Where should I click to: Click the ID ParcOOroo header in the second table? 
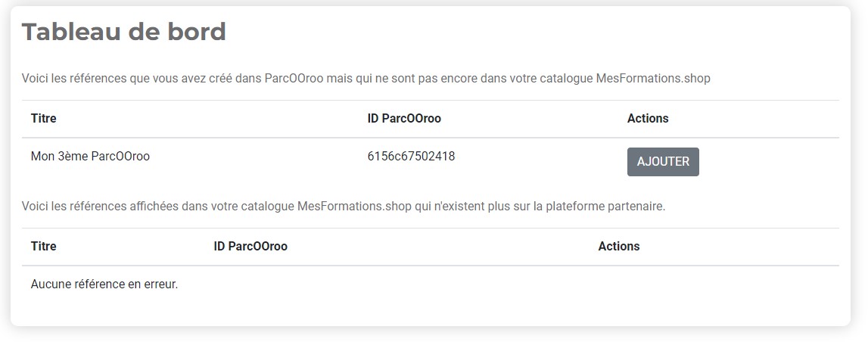pyautogui.click(x=250, y=246)
